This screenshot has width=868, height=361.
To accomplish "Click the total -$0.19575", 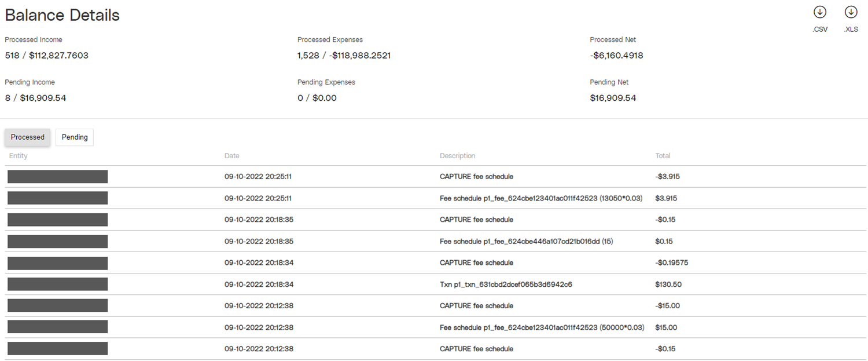I will coord(672,262).
